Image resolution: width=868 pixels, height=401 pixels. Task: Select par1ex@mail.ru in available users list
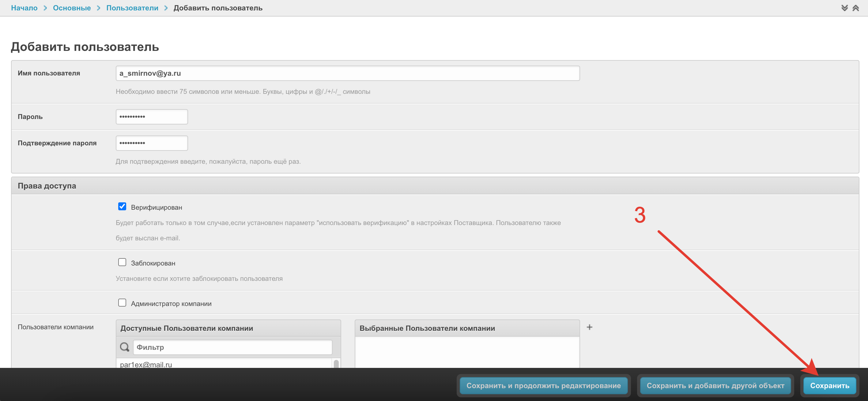click(x=146, y=364)
